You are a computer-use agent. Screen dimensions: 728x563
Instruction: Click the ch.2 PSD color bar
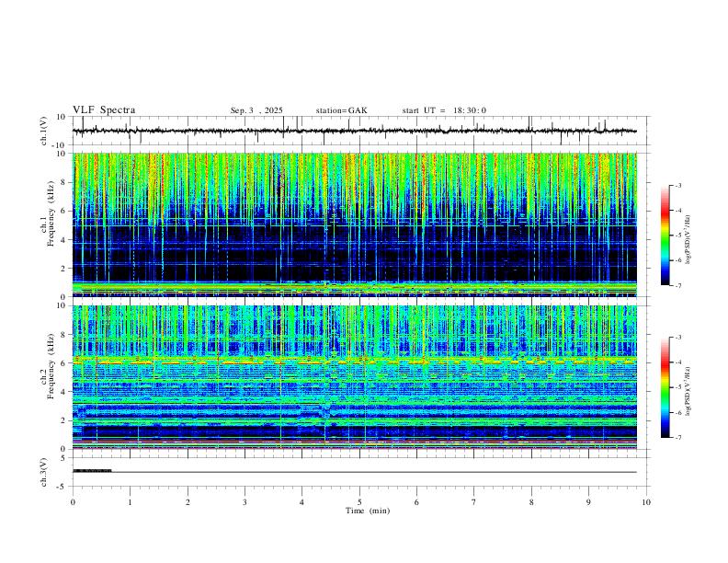(x=665, y=387)
